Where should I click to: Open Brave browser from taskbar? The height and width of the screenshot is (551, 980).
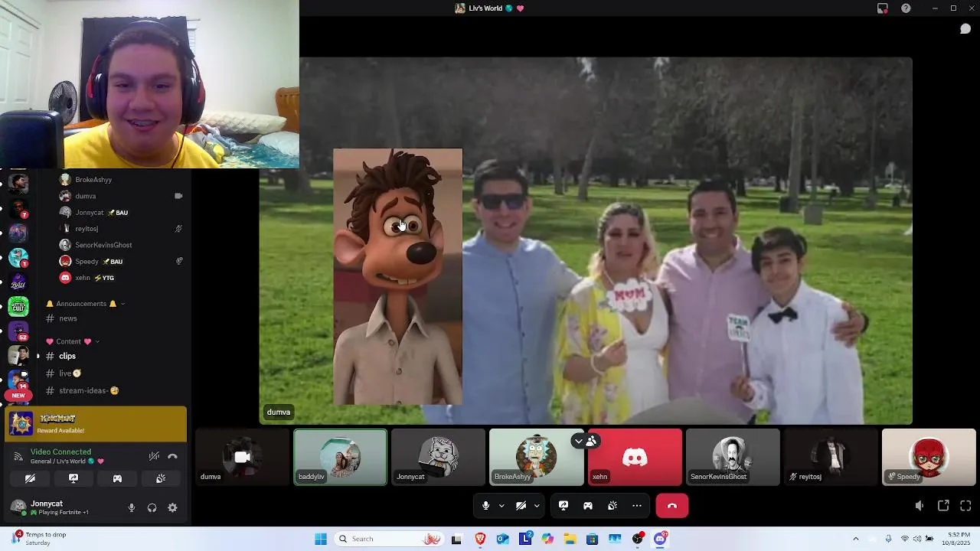pyautogui.click(x=480, y=539)
